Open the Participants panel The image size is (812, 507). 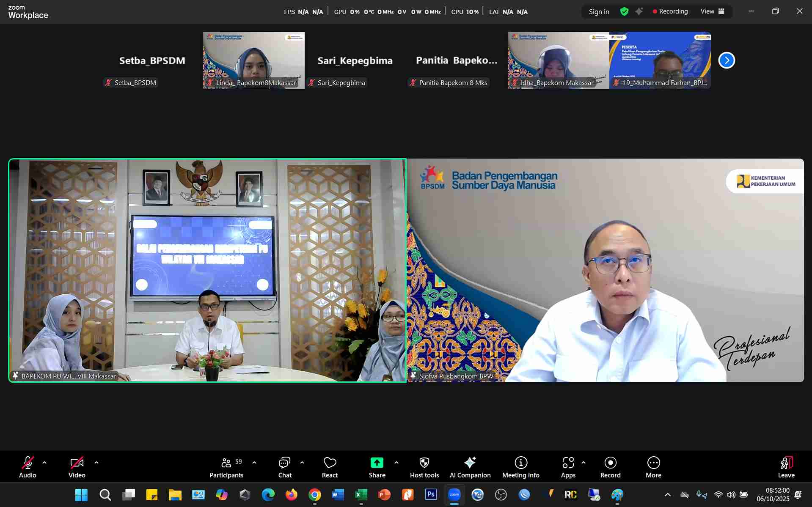226,467
